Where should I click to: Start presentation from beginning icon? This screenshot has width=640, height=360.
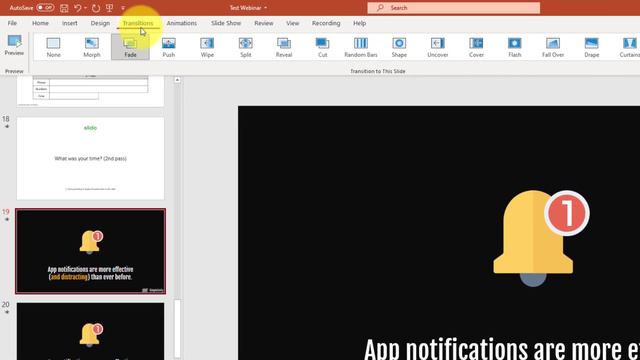(109, 8)
